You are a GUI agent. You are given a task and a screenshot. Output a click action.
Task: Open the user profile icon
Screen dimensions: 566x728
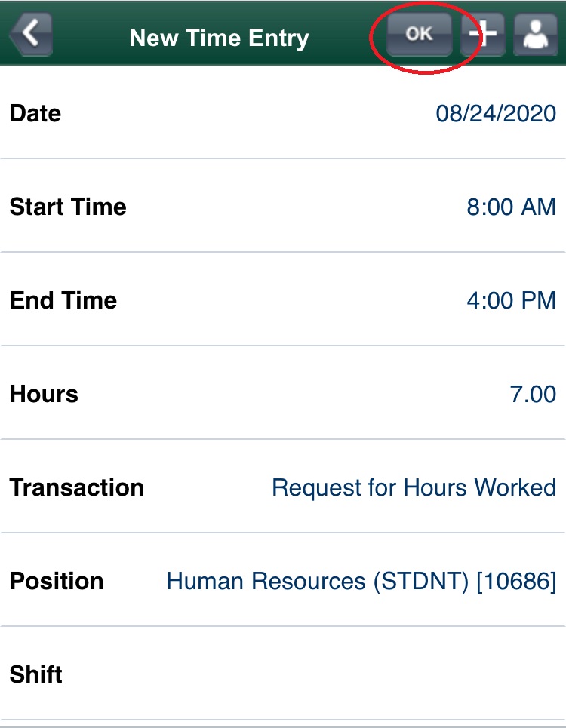(x=534, y=35)
